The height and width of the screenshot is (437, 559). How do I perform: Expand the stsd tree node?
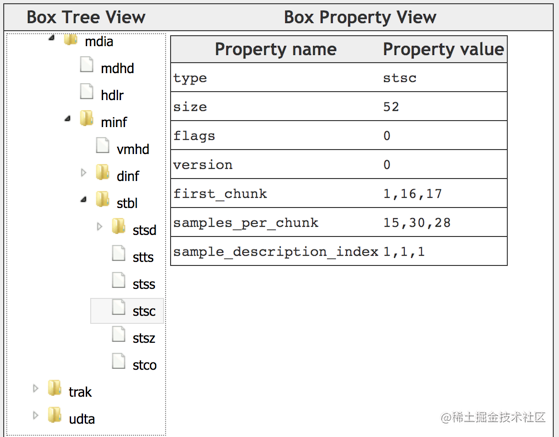tap(99, 226)
